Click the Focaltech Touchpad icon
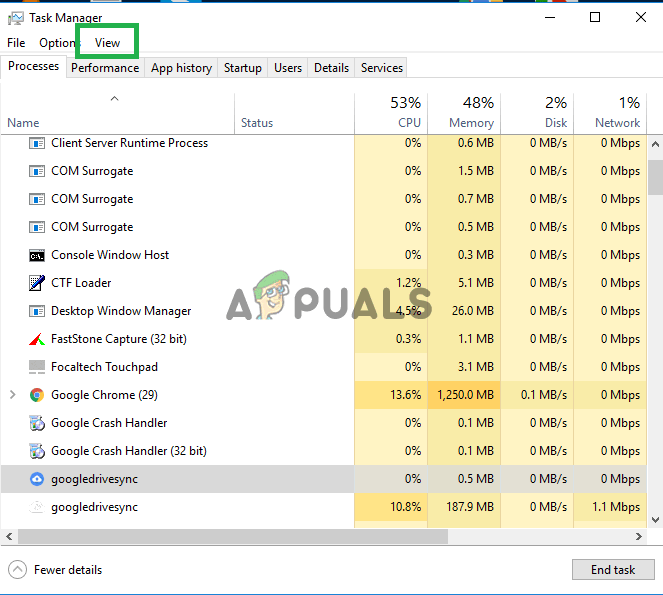 37,367
